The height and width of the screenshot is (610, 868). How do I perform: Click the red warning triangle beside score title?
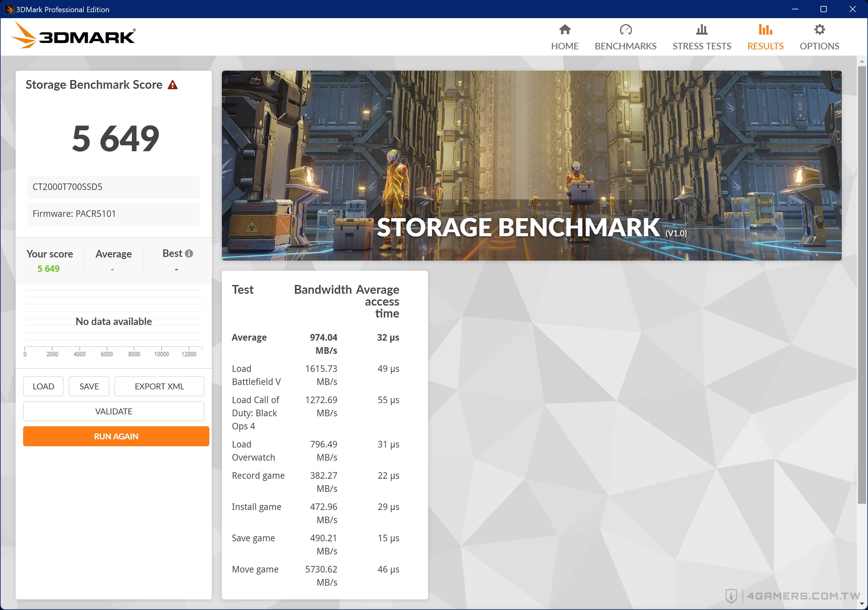173,85
